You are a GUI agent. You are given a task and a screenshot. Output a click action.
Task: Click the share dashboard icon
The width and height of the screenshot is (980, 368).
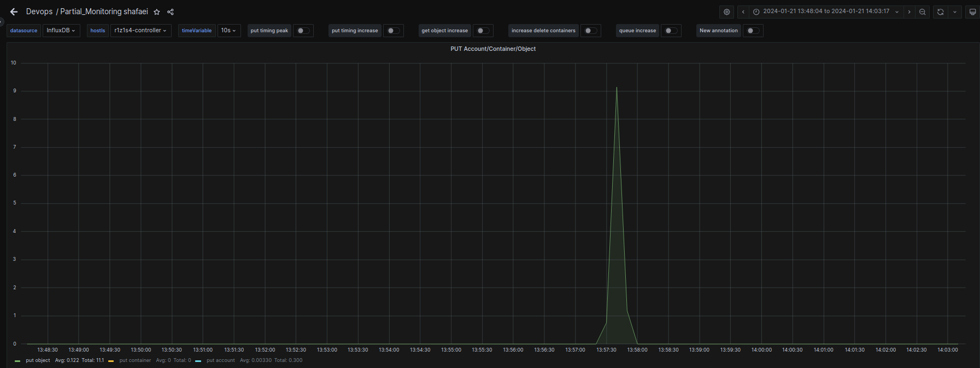point(171,12)
